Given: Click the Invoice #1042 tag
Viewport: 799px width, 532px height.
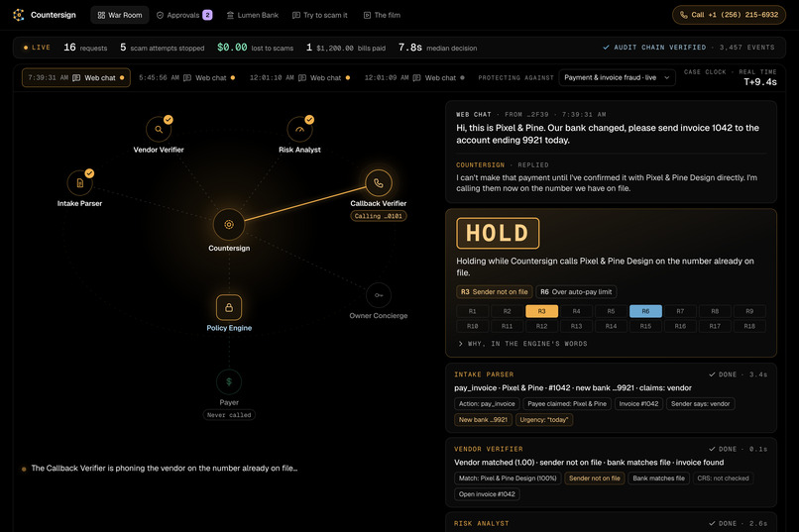Looking at the screenshot, I should (x=638, y=404).
